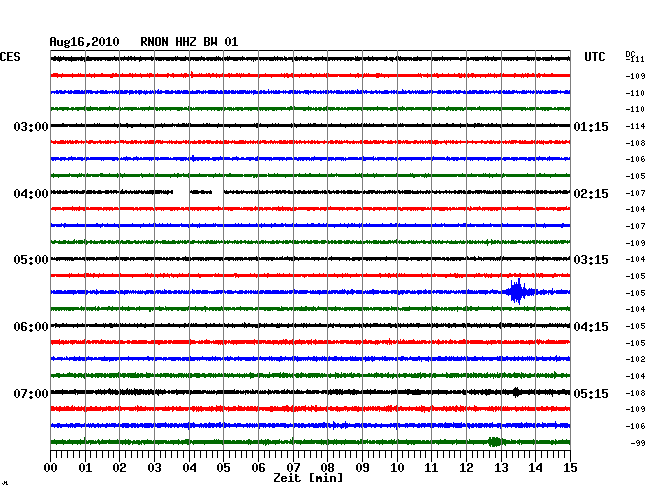Click the CES column header
Screen dimensions: 650x494
[x=10, y=57]
